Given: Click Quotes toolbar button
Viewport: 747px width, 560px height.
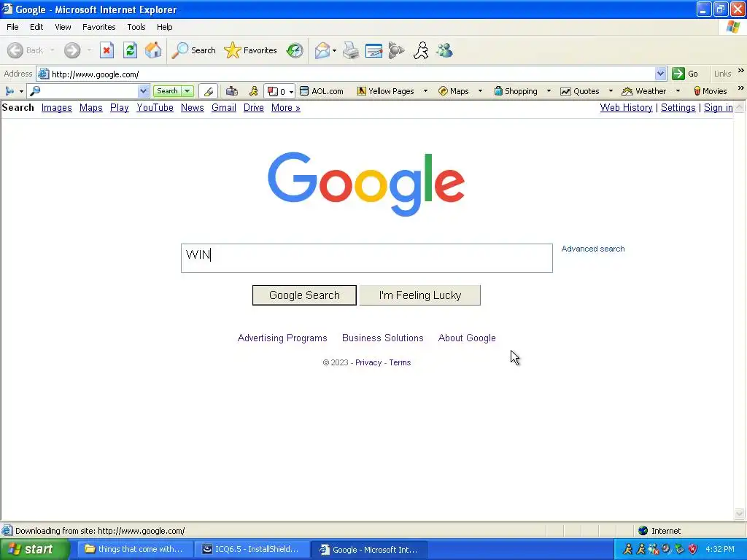Looking at the screenshot, I should 580,91.
